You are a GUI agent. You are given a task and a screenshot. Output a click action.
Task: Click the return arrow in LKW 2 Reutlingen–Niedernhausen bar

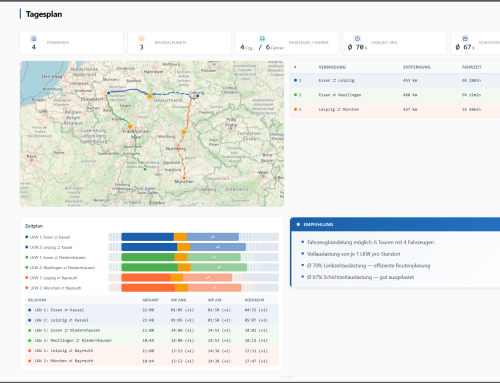click(219, 267)
